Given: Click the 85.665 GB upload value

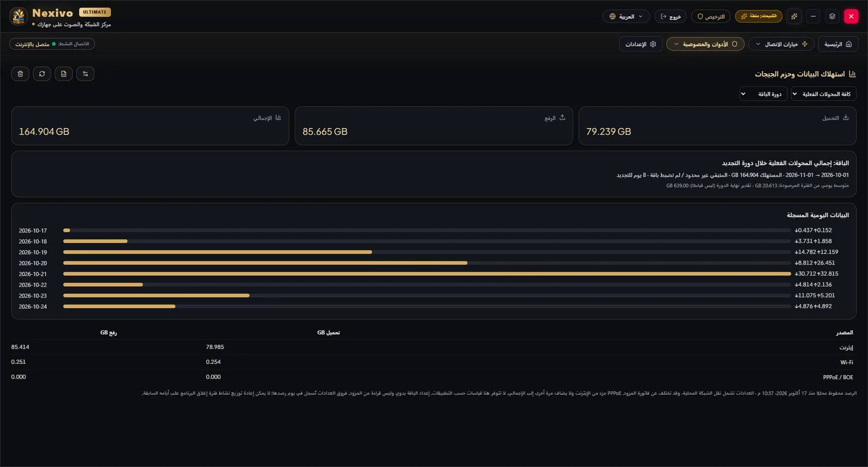Looking at the screenshot, I should [x=325, y=131].
